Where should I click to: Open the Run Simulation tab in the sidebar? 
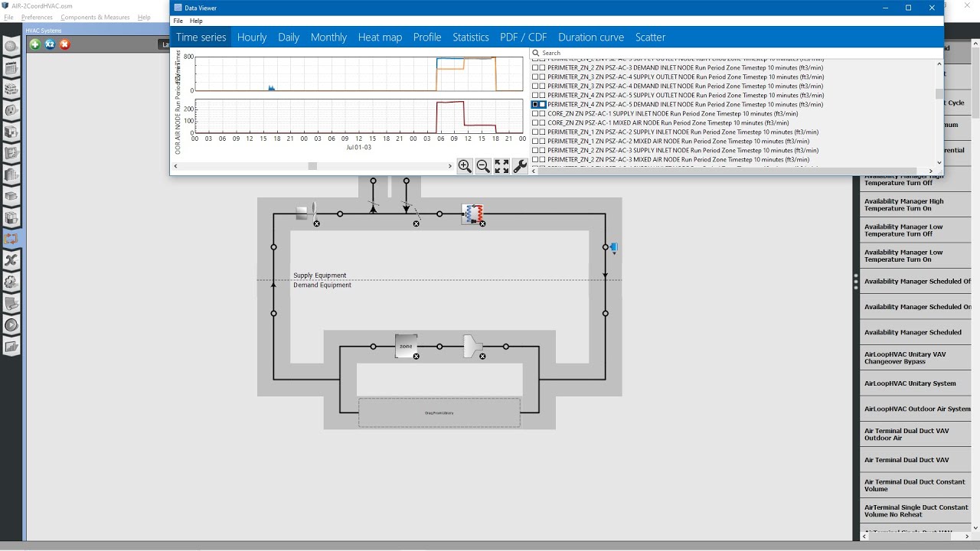point(11,325)
